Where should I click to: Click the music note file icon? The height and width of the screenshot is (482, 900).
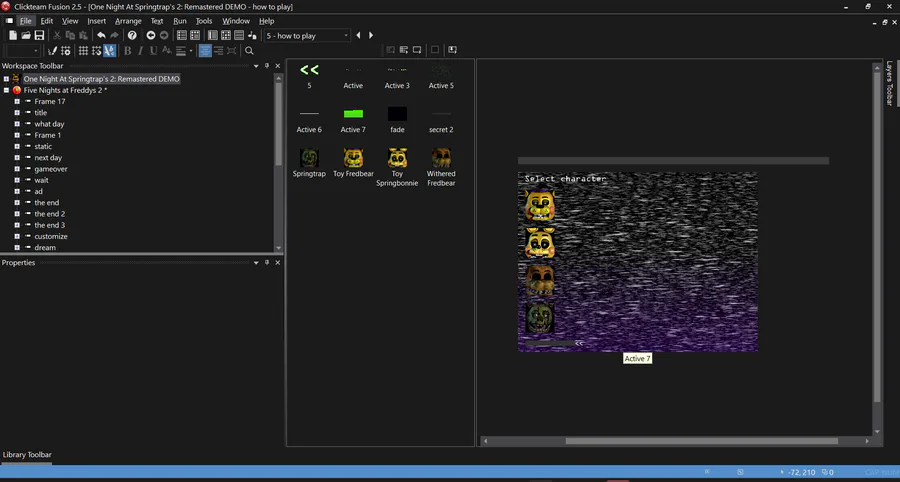pyautogui.click(x=252, y=36)
